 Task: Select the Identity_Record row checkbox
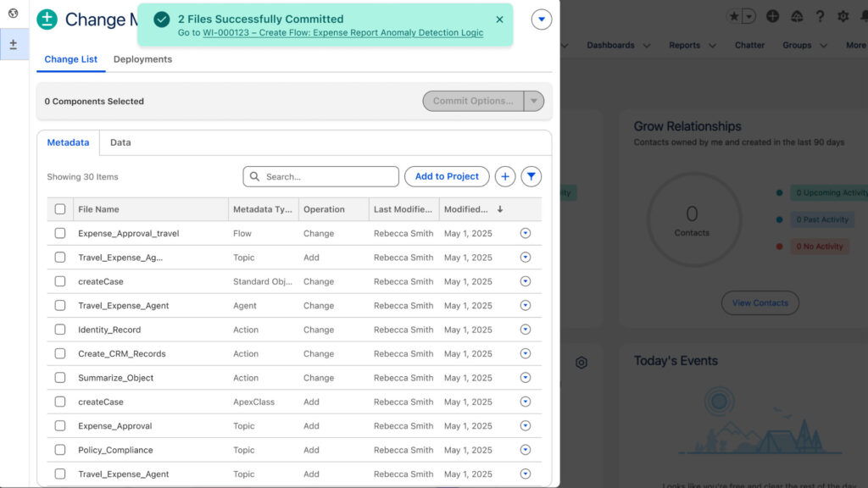tap(60, 330)
